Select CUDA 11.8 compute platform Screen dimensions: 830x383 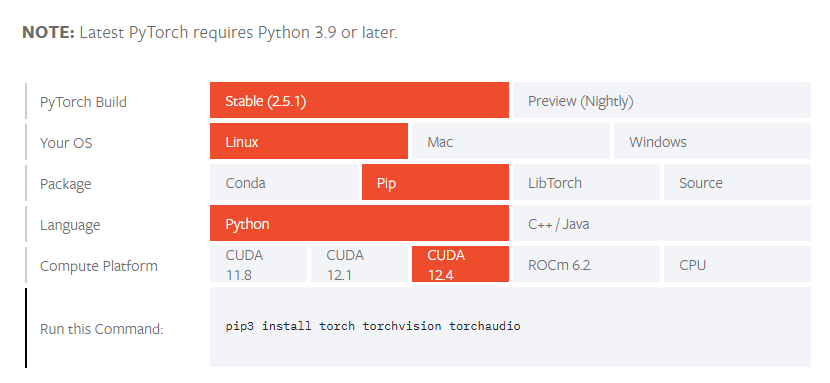tap(258, 264)
